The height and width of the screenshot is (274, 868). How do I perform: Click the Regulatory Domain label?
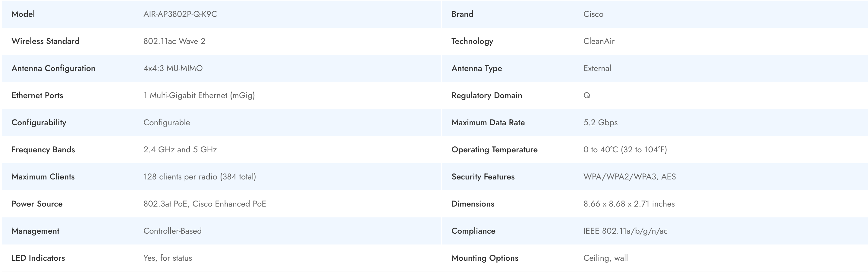point(486,95)
